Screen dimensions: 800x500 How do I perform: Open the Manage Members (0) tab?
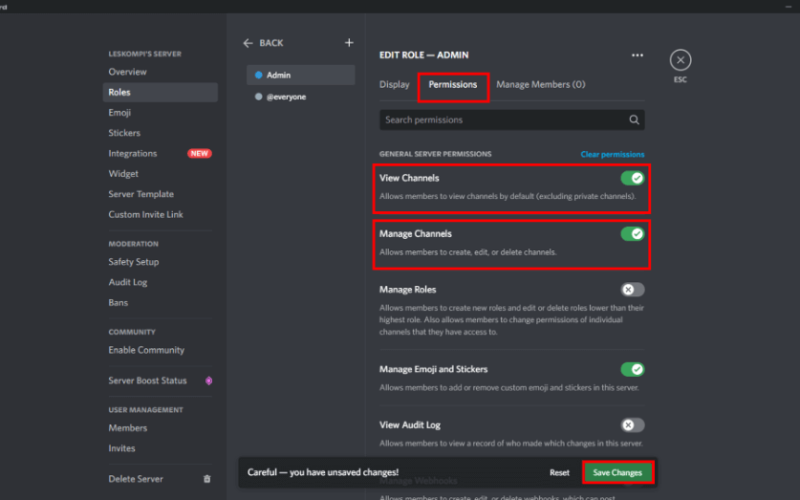(541, 85)
